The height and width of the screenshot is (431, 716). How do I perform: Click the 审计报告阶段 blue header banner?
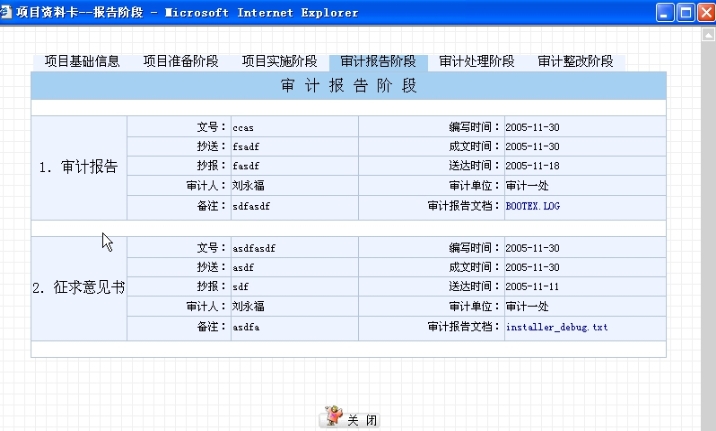pos(348,86)
